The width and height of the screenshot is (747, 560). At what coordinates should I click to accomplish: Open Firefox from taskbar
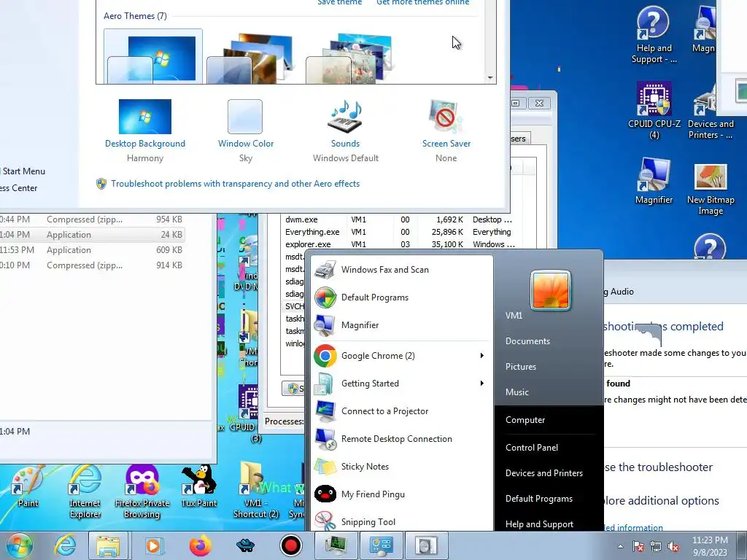(200, 545)
